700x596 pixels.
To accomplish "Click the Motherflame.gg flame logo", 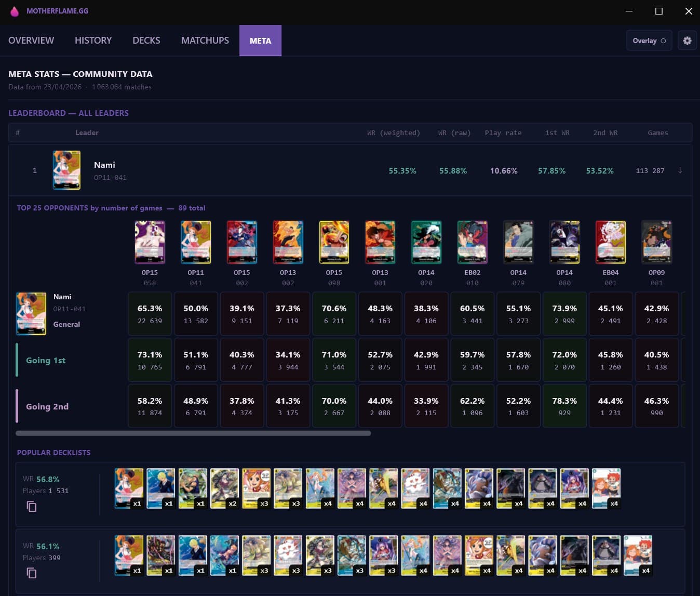I will [x=15, y=11].
